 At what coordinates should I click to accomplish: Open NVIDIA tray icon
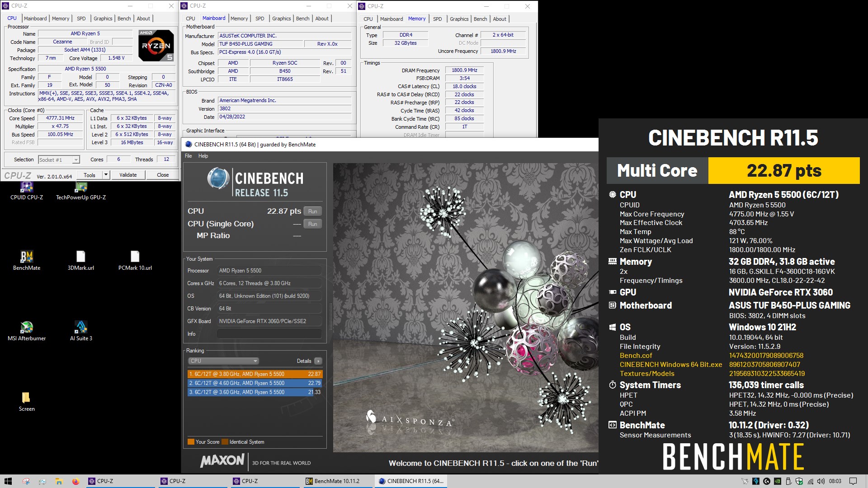tap(778, 481)
